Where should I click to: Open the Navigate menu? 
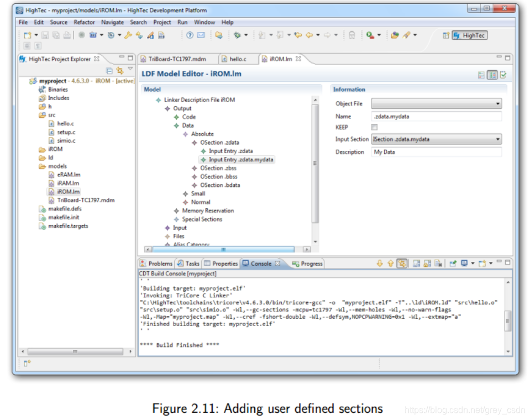(x=112, y=22)
